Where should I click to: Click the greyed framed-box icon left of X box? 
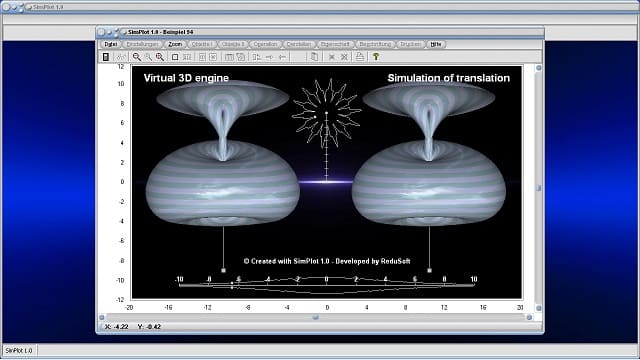(x=202, y=57)
